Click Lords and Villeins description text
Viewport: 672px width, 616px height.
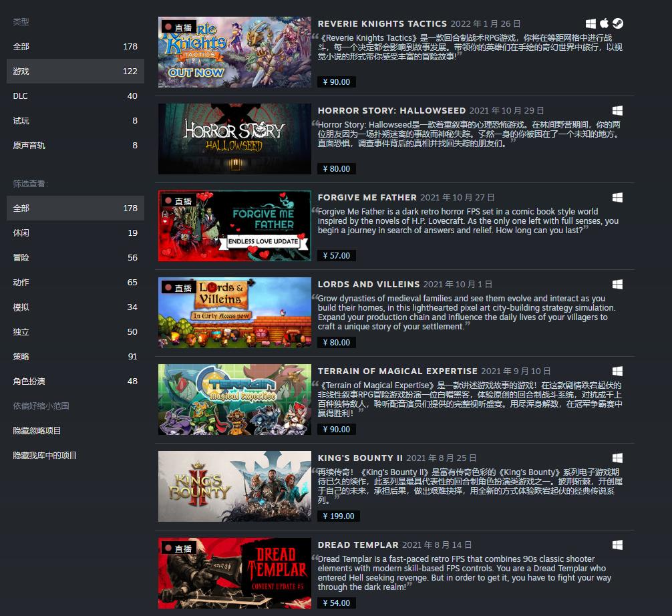click(466, 313)
